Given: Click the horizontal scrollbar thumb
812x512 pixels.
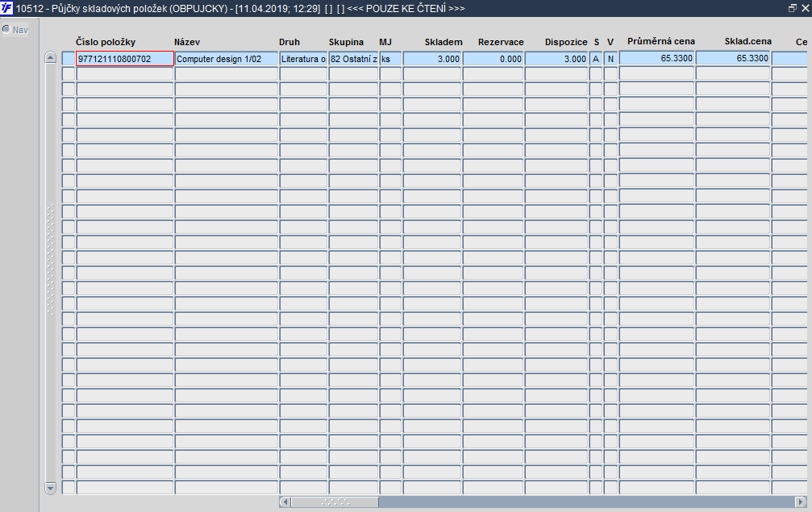Looking at the screenshot, I should click(x=335, y=502).
